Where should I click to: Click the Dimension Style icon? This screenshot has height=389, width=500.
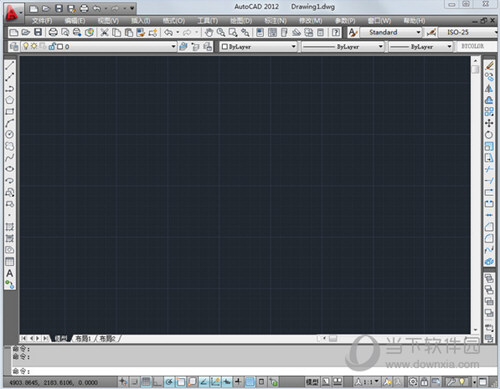431,32
